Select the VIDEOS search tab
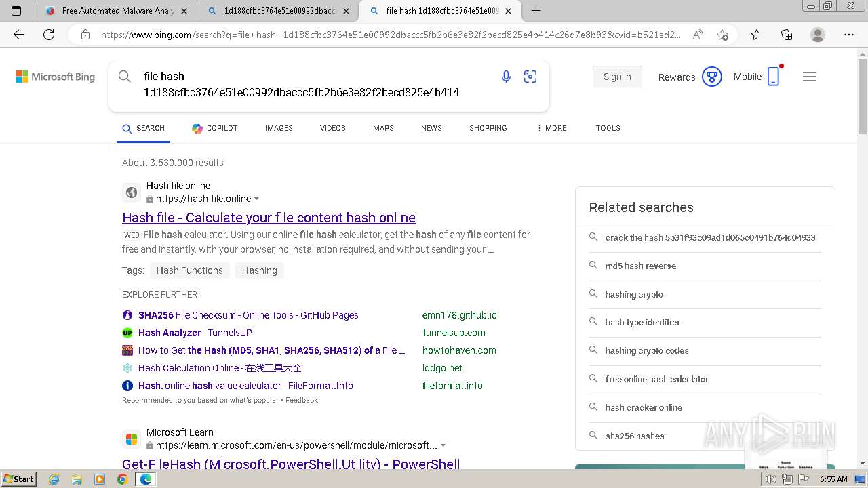Screen dimensions: 868x488 point(333,128)
